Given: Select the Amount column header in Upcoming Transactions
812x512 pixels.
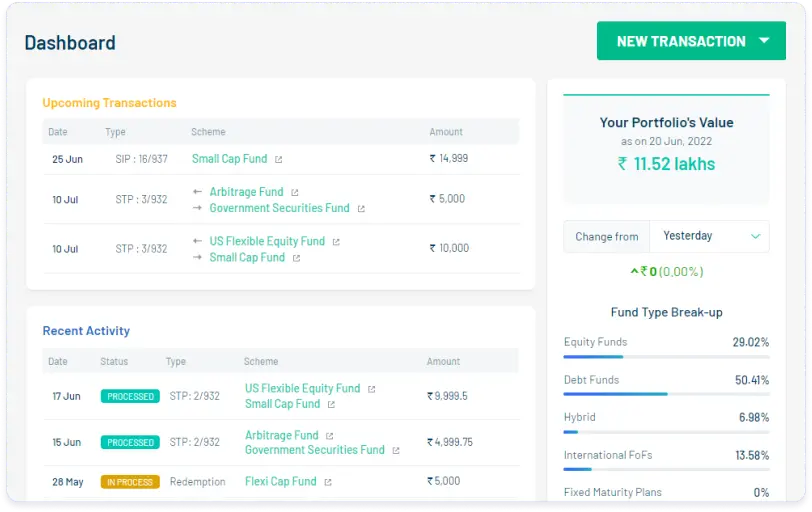Looking at the screenshot, I should (446, 132).
